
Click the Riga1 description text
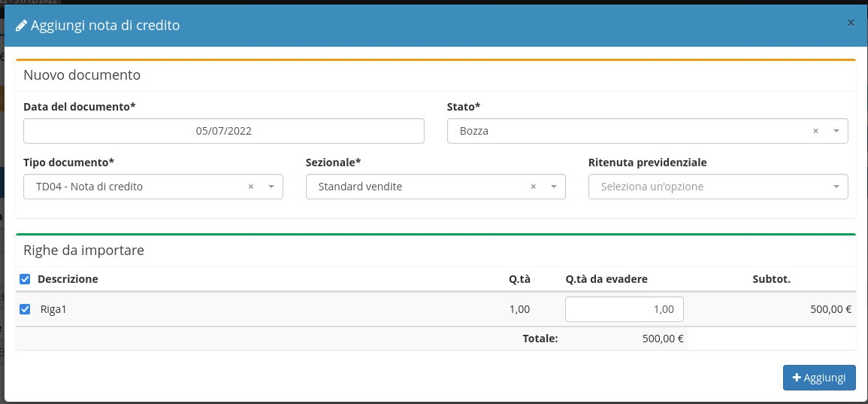click(x=53, y=309)
